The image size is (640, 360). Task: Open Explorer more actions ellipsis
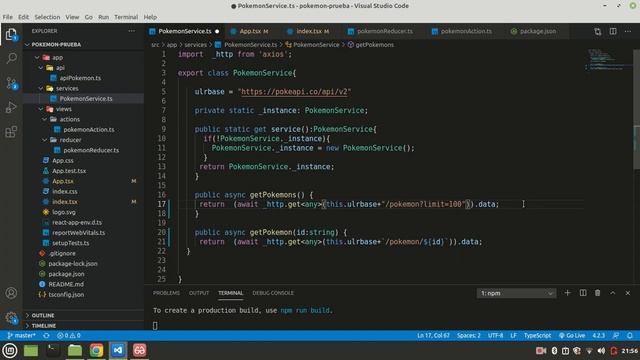(x=131, y=31)
